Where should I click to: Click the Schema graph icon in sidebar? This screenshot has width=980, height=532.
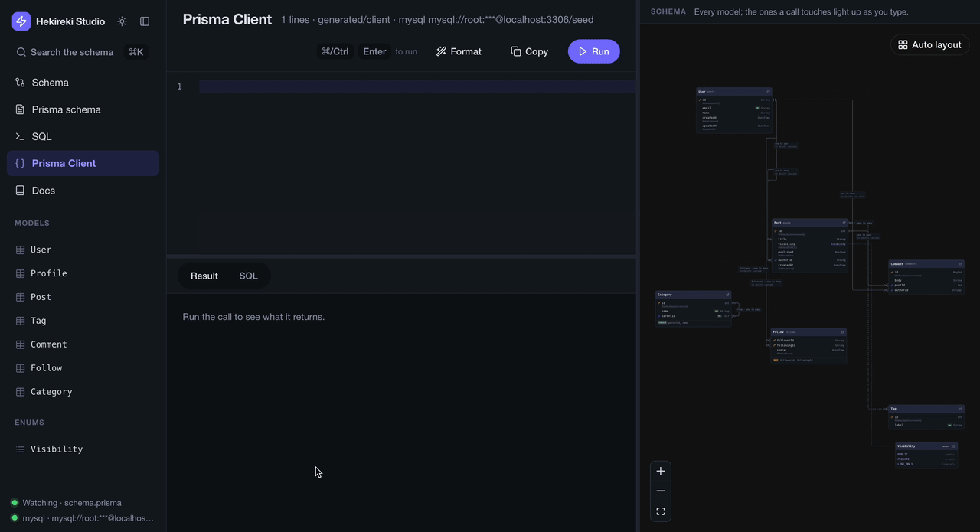[x=21, y=83]
